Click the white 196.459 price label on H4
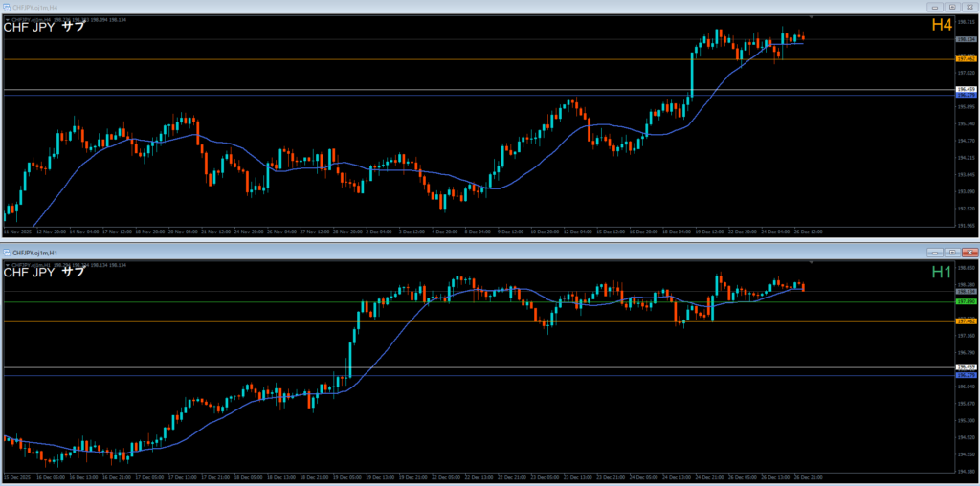Screen dimensions: 980x486 (965, 90)
